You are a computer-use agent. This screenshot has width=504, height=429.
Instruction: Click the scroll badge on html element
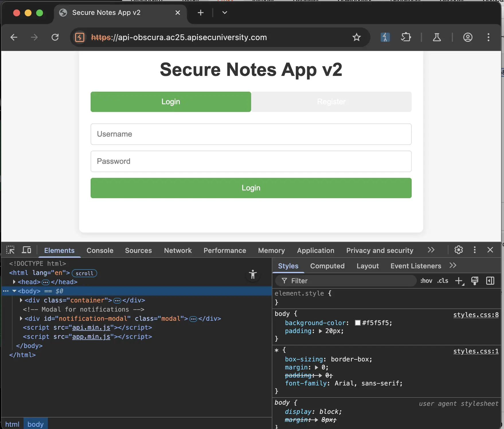(x=84, y=273)
